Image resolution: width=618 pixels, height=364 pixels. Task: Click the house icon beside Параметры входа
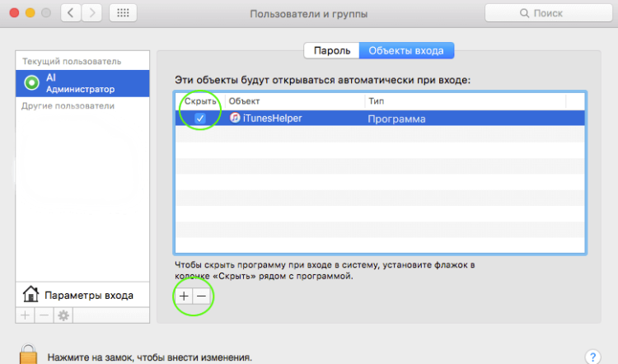tap(30, 294)
